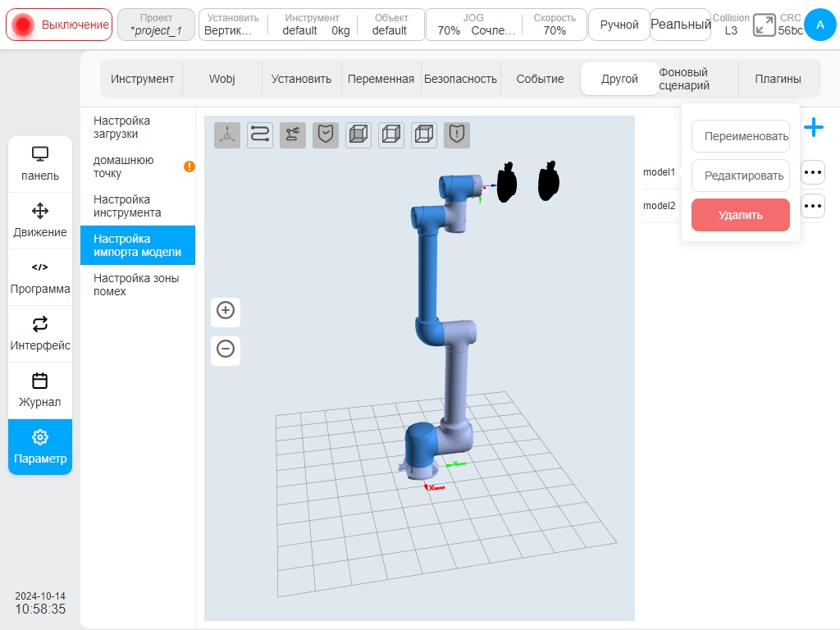The image size is (840, 630).
Task: Toggle the Ручной mode button
Action: (x=619, y=25)
